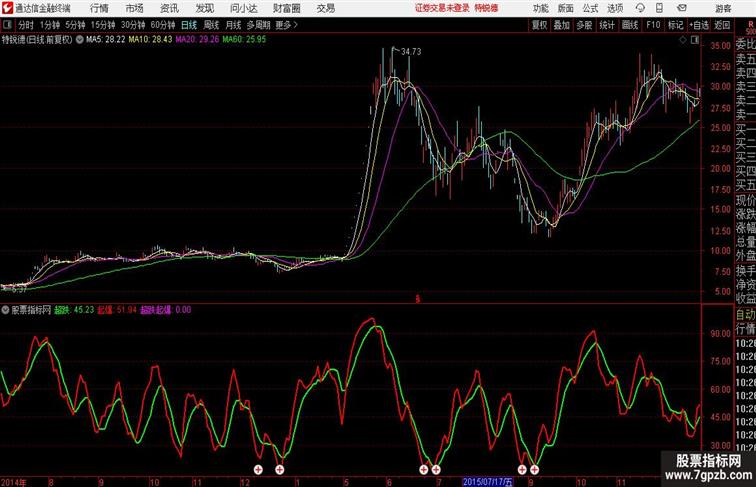Open the headset customer service icon
Image resolution: width=756 pixels, height=487 pixels.
click(640, 8)
